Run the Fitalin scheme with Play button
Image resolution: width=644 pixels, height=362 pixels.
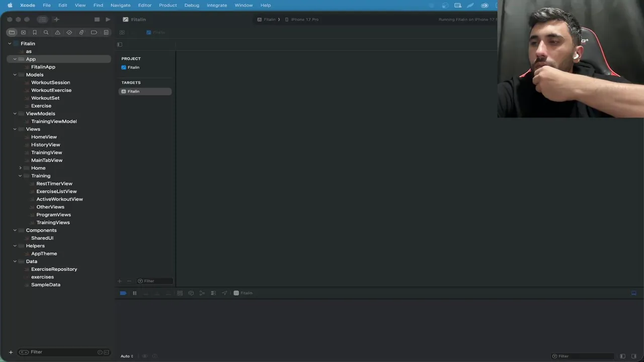tap(108, 20)
